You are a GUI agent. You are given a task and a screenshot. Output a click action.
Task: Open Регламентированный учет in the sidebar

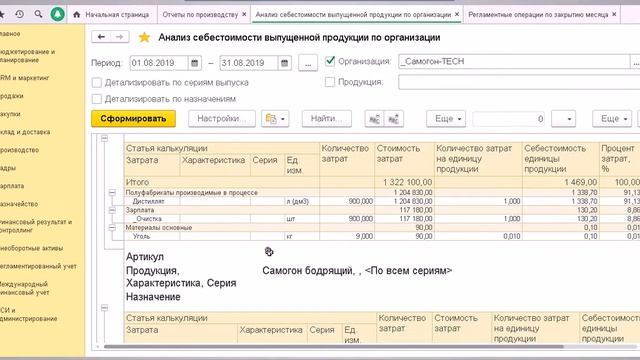coord(38,266)
